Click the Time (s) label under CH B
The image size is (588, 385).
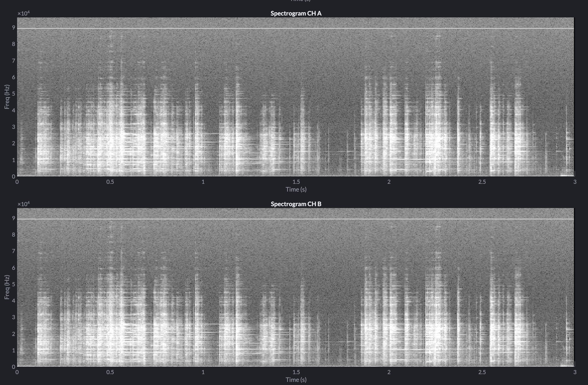tap(296, 379)
